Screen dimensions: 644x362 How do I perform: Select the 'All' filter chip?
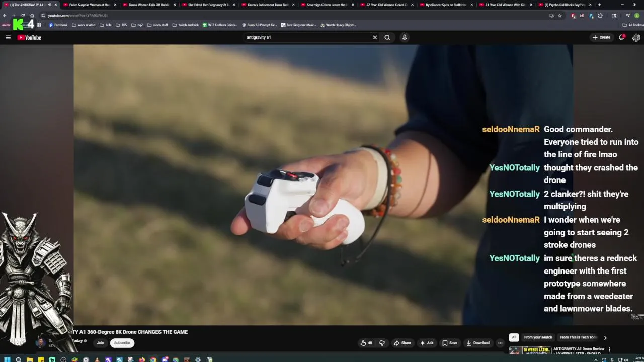[x=514, y=337]
